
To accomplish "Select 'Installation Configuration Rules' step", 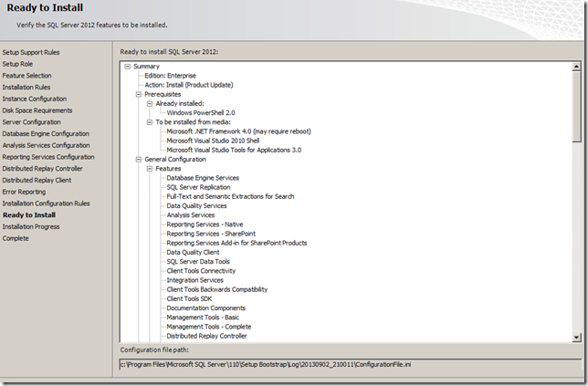I will point(46,203).
